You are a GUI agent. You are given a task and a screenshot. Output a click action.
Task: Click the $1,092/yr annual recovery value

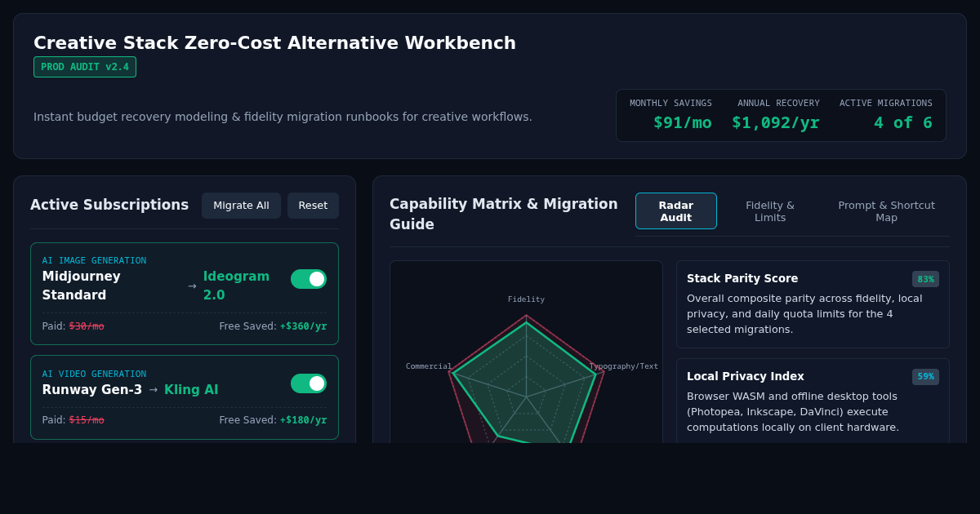[776, 122]
